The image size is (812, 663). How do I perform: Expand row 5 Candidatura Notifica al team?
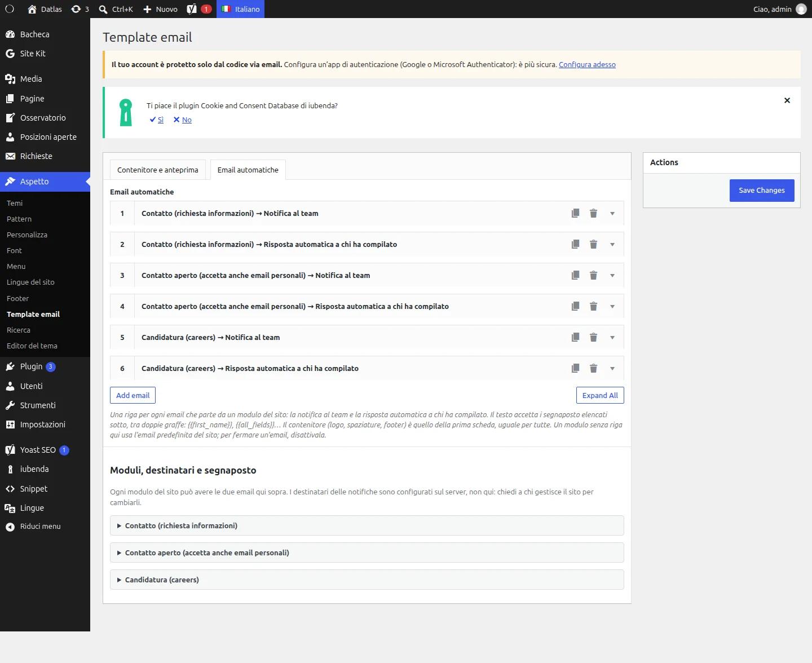pos(612,337)
